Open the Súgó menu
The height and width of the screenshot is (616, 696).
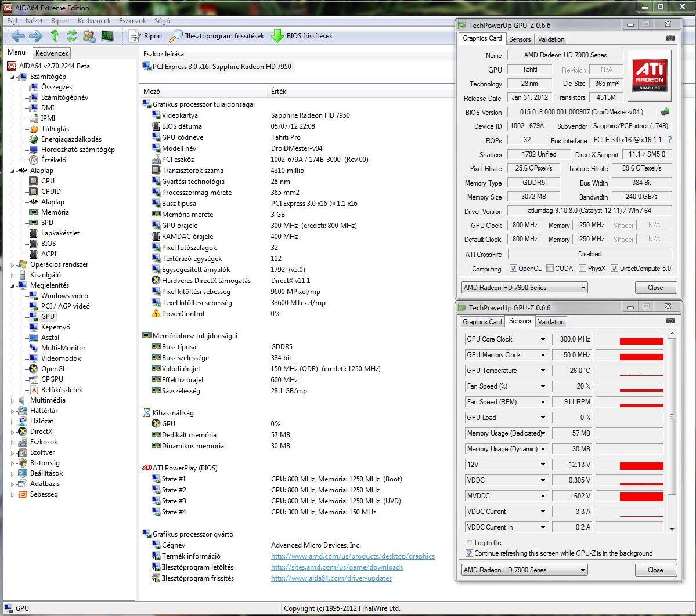pos(162,21)
